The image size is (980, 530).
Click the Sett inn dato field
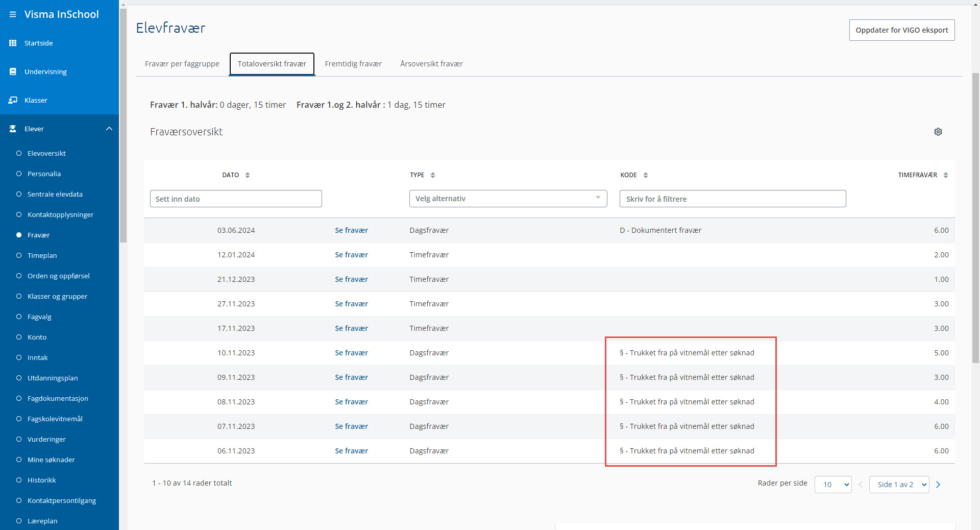pos(236,199)
